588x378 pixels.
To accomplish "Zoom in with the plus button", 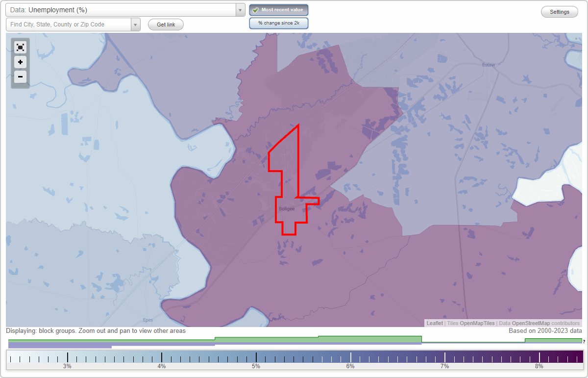I will [20, 62].
